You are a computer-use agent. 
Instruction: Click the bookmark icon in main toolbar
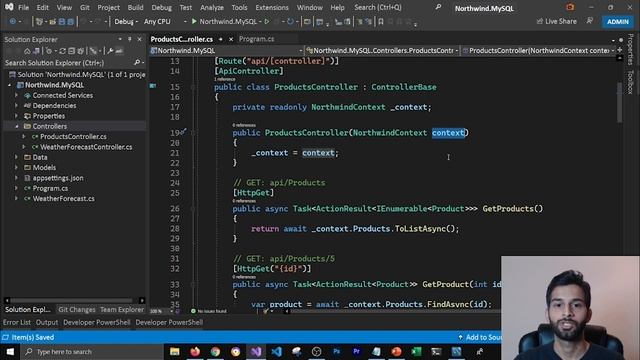pos(381,22)
